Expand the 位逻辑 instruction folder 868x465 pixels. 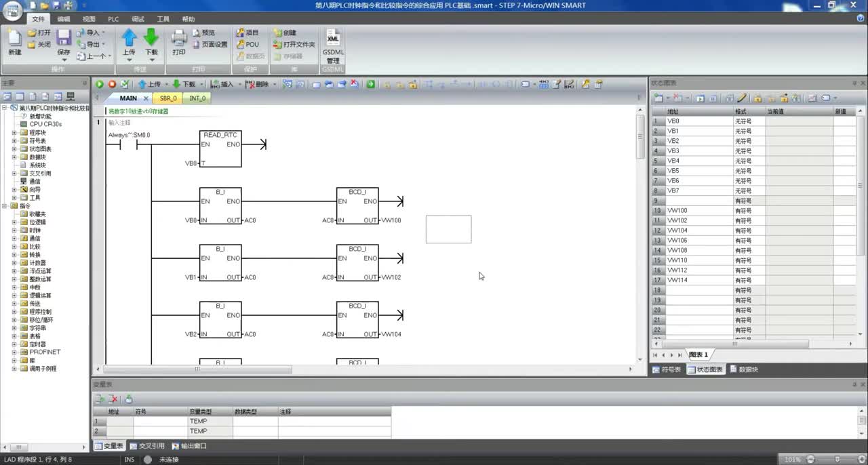click(x=14, y=222)
